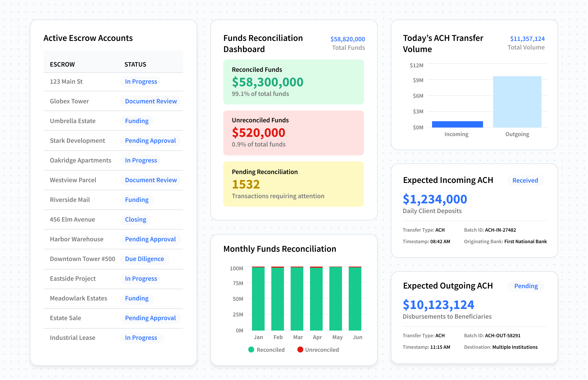Click Document Review badge for Westview Parcel
Screen dimensions: 588x380
point(151,180)
